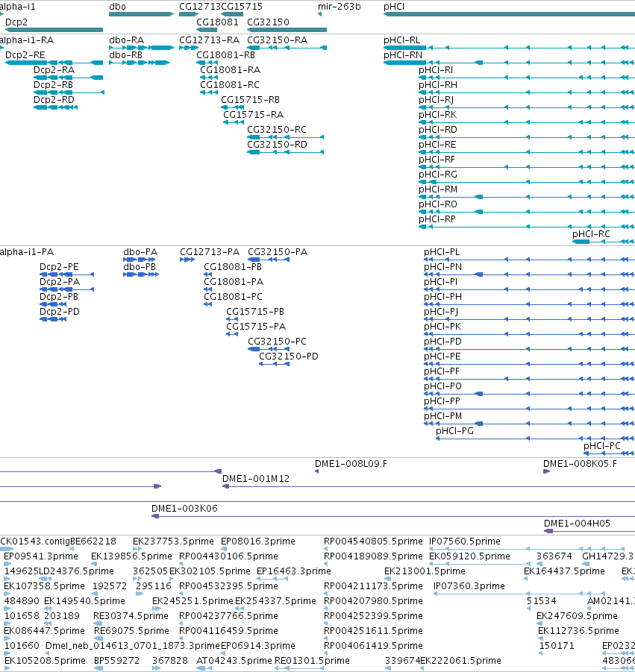Screen dimensions: 635x672
Task: Select protein label CG32150-PD
Action: tap(289, 357)
